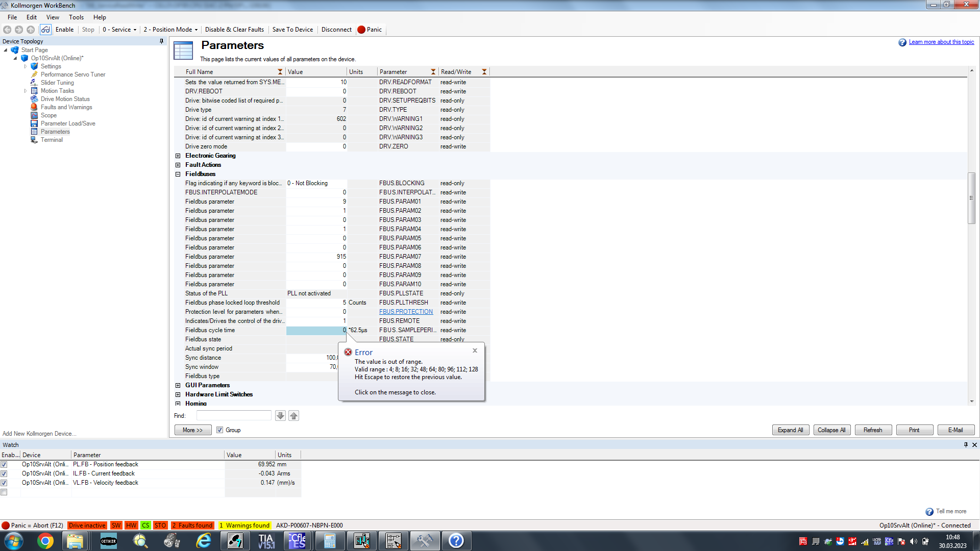
Task: Tick the empty watch row checkbox
Action: (4, 492)
